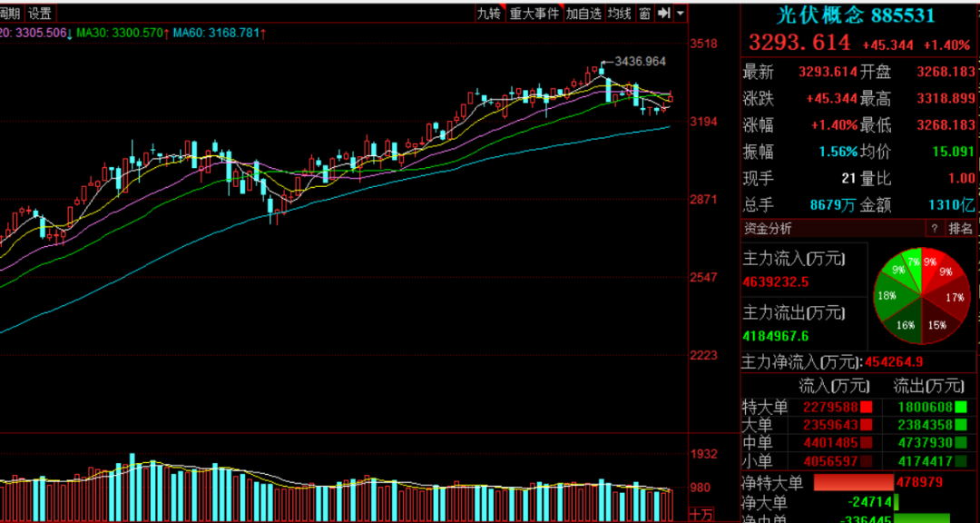
Task: Click the 净特大单 red bar
Action: point(854,482)
